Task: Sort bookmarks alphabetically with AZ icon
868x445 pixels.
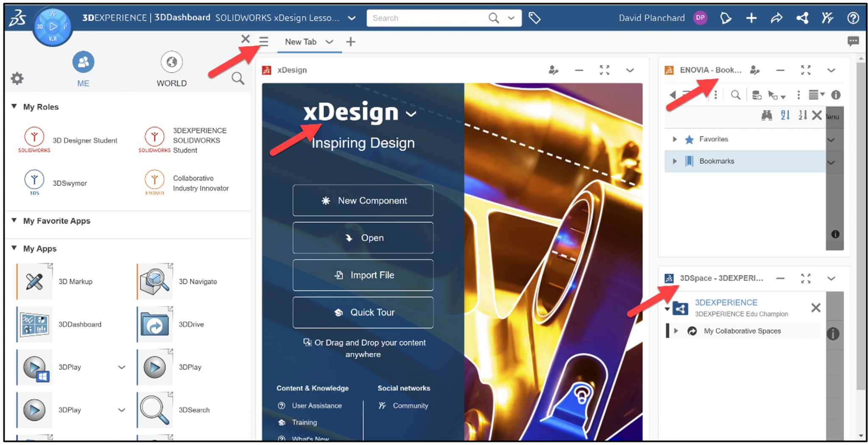Action: click(785, 115)
